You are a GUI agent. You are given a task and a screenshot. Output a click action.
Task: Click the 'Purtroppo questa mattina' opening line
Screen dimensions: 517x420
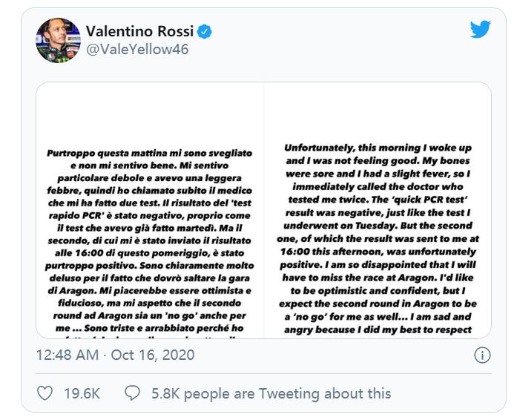(148, 150)
